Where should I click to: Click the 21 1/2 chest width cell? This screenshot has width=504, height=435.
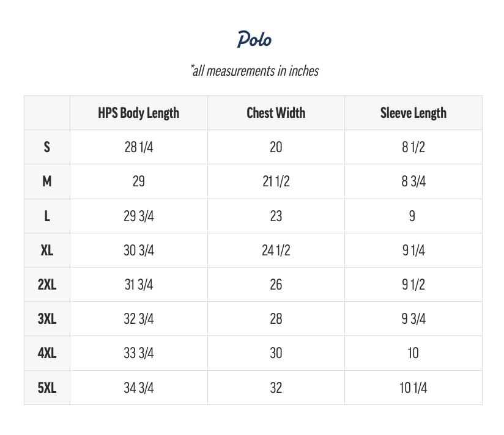pyautogui.click(x=276, y=181)
